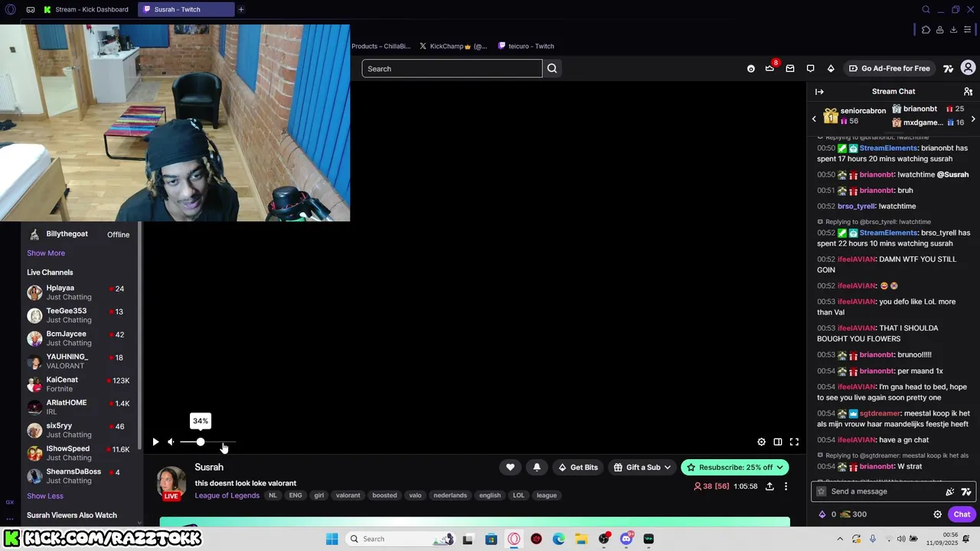Expand the Resubscribe 25% off dropdown

pyautogui.click(x=735, y=467)
